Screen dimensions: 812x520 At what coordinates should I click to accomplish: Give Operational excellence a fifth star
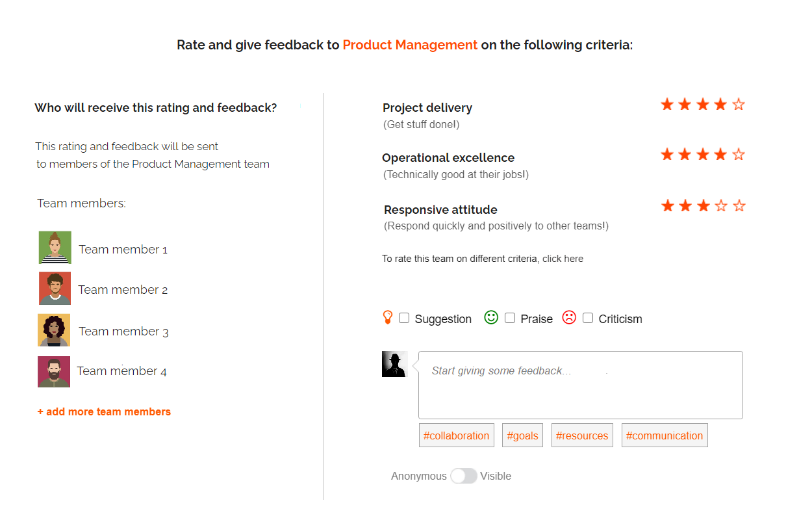739,154
